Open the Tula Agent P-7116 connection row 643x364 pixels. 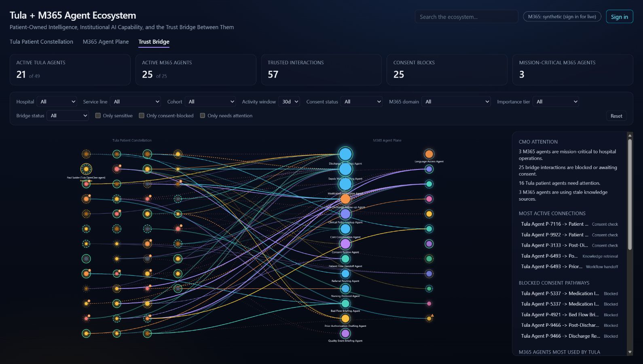point(569,224)
